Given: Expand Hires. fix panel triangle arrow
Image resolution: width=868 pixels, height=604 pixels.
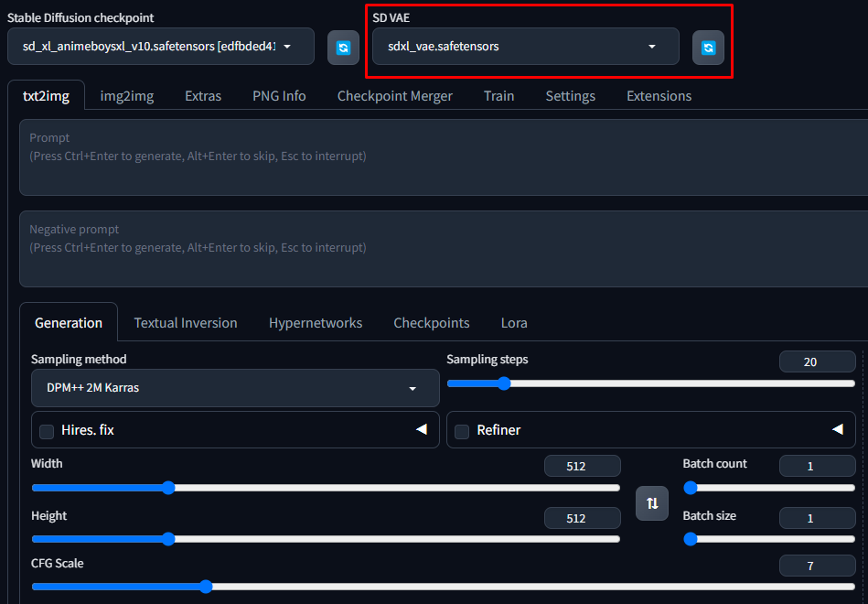Looking at the screenshot, I should point(422,429).
